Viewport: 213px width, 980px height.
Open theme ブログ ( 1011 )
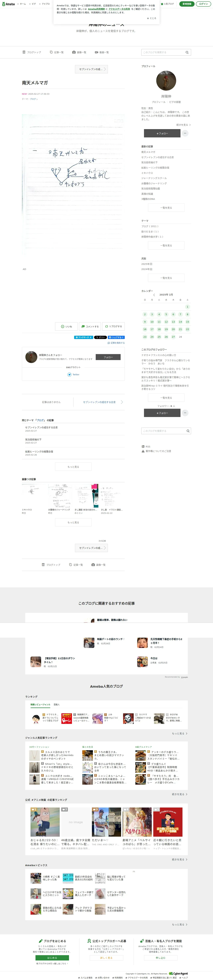(x=150, y=226)
